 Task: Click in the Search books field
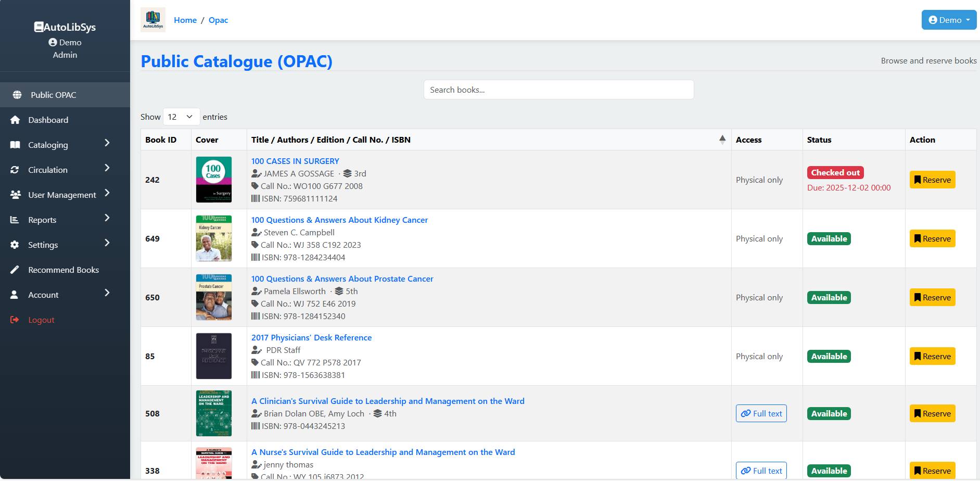[558, 90]
